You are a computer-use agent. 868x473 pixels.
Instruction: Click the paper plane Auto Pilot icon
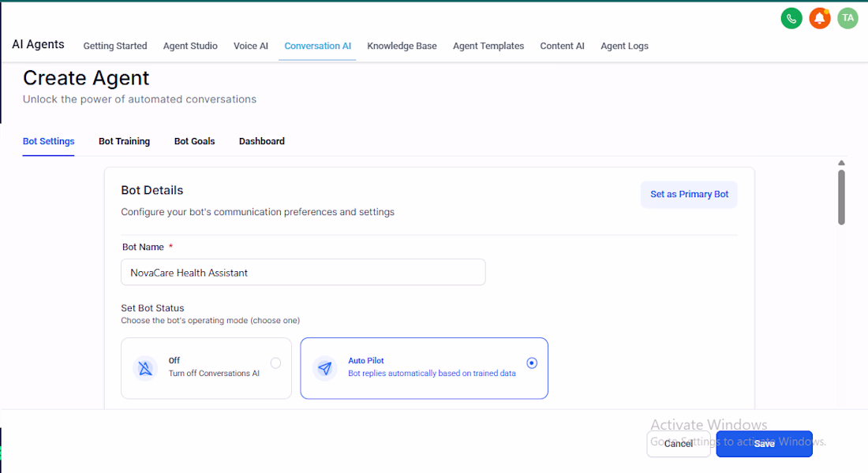click(325, 368)
